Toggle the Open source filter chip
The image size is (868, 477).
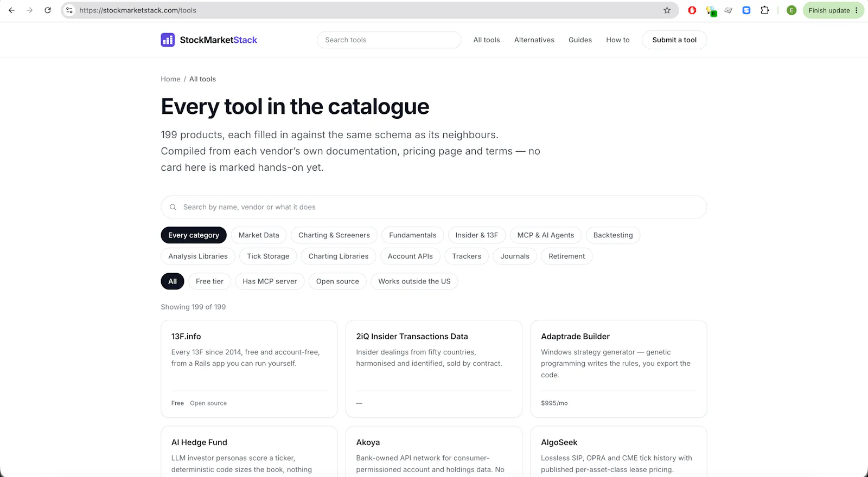[337, 281]
